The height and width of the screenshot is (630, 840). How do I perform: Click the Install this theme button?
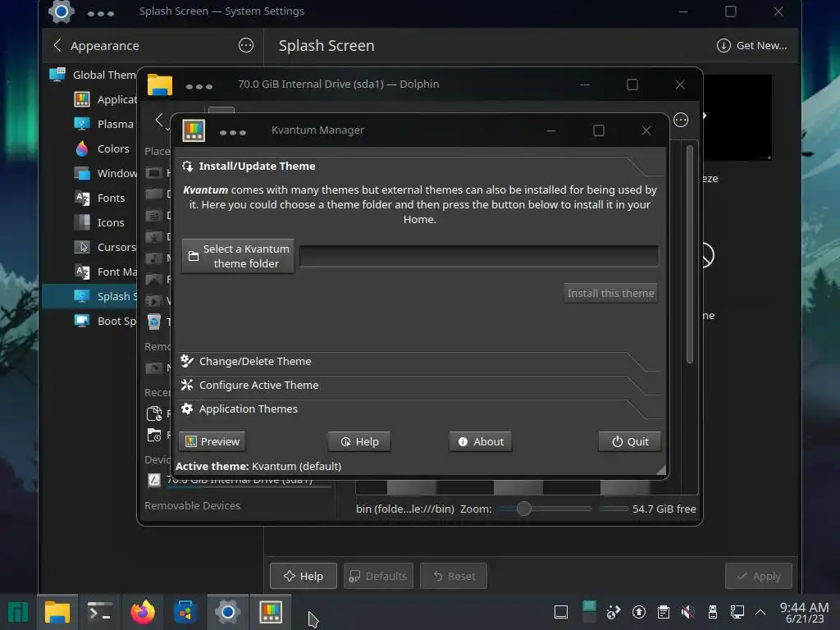pyautogui.click(x=610, y=293)
